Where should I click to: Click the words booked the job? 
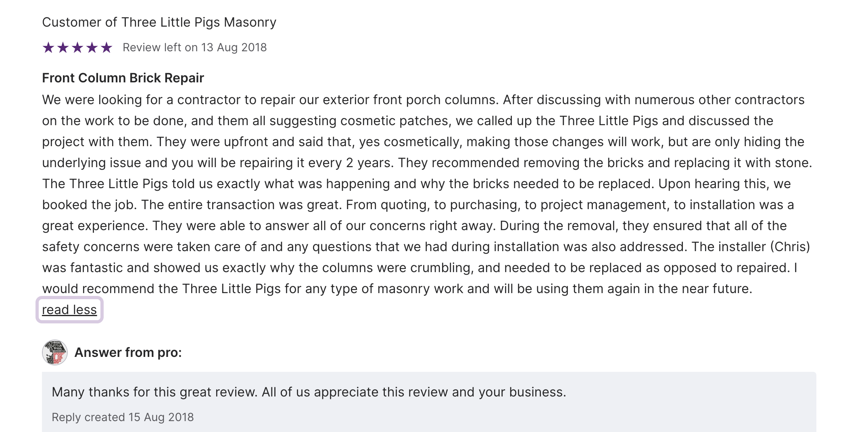89,205
